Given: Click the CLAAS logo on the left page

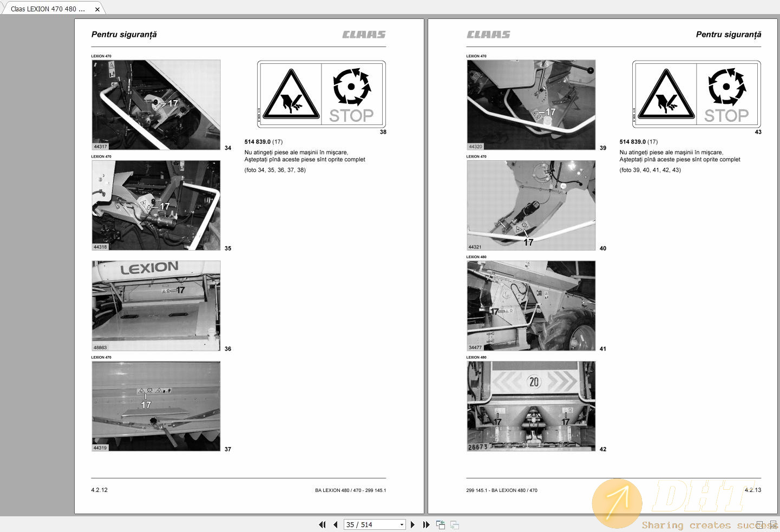Looking at the screenshot, I should [x=364, y=35].
